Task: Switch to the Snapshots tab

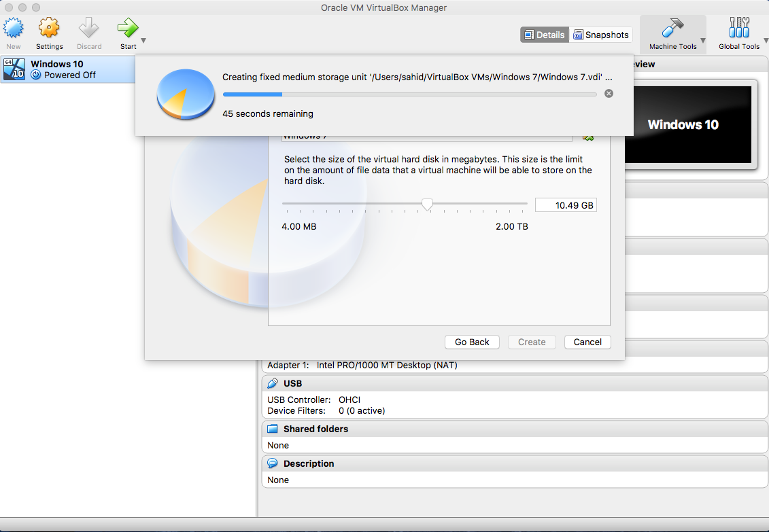Action: pos(601,35)
